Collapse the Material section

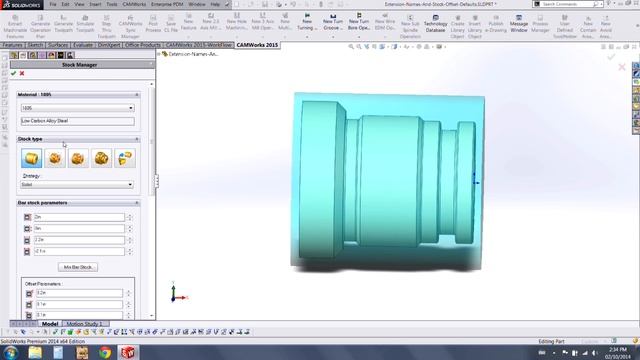tap(137, 95)
